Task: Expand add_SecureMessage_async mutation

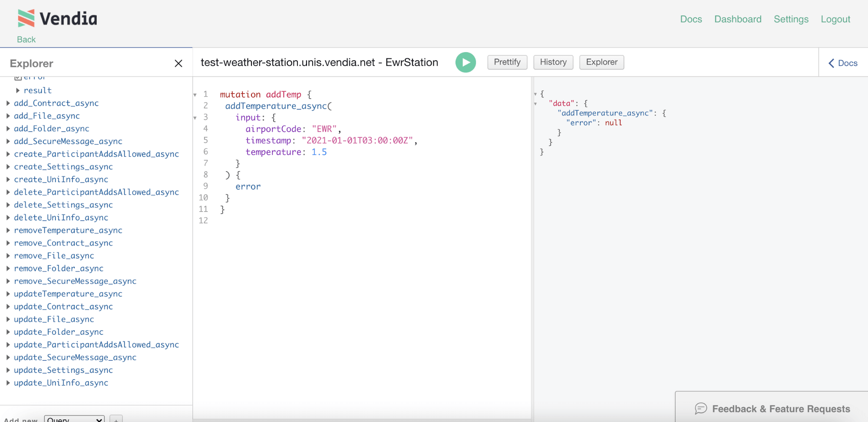Action: coord(8,141)
